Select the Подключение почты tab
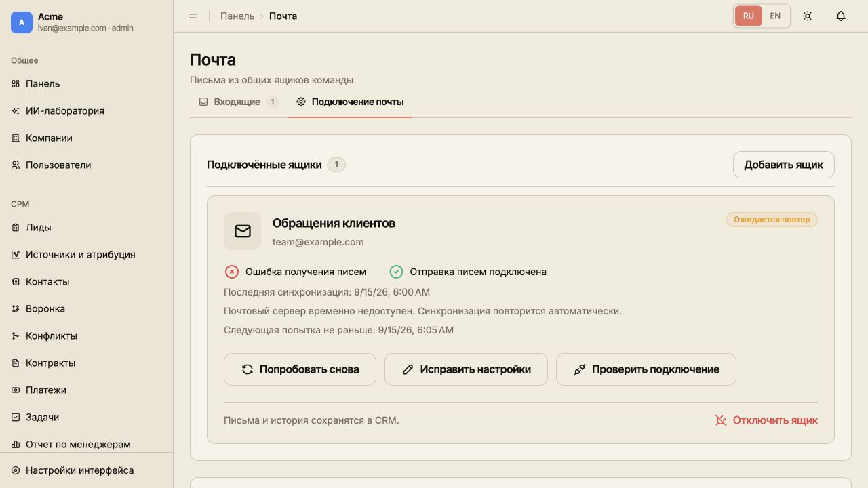This screenshot has width=868, height=488. 350,102
